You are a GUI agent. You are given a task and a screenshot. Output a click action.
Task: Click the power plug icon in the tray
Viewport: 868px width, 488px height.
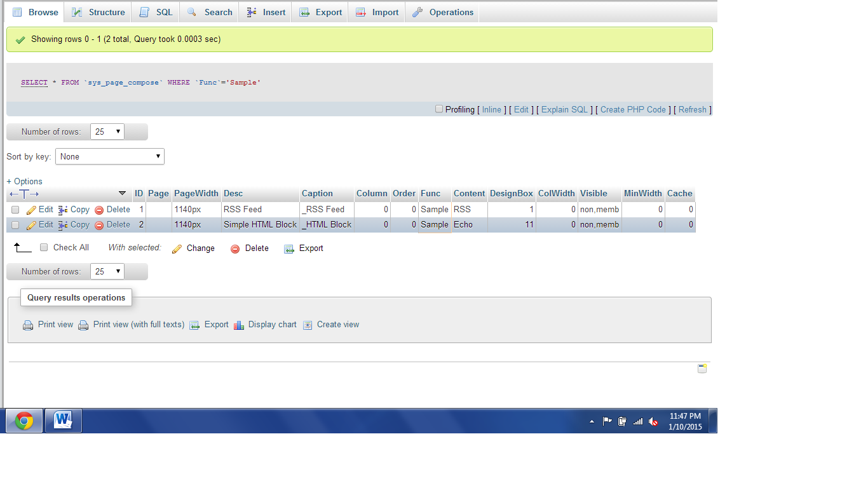click(x=622, y=421)
